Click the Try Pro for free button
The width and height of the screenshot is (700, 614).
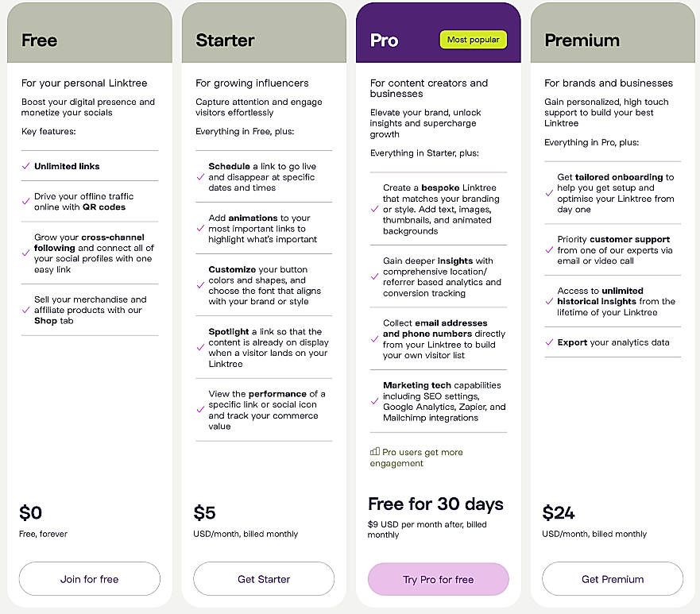[x=438, y=579]
